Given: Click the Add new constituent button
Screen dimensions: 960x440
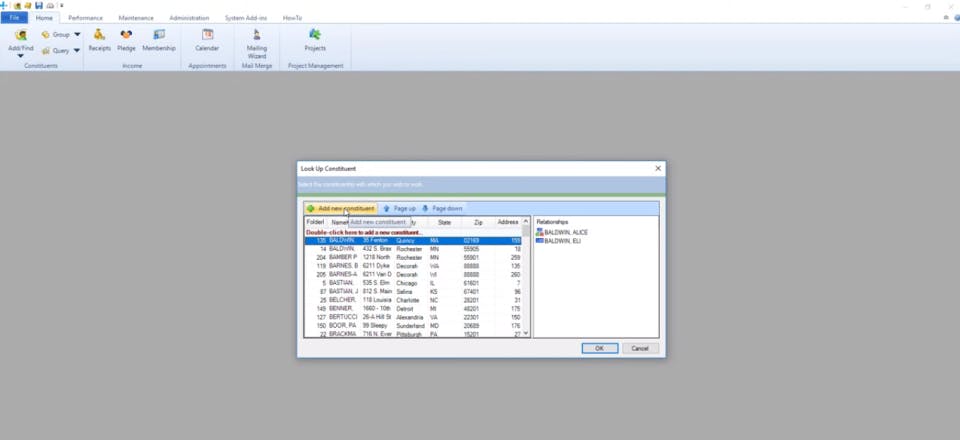Looking at the screenshot, I should pos(341,209).
